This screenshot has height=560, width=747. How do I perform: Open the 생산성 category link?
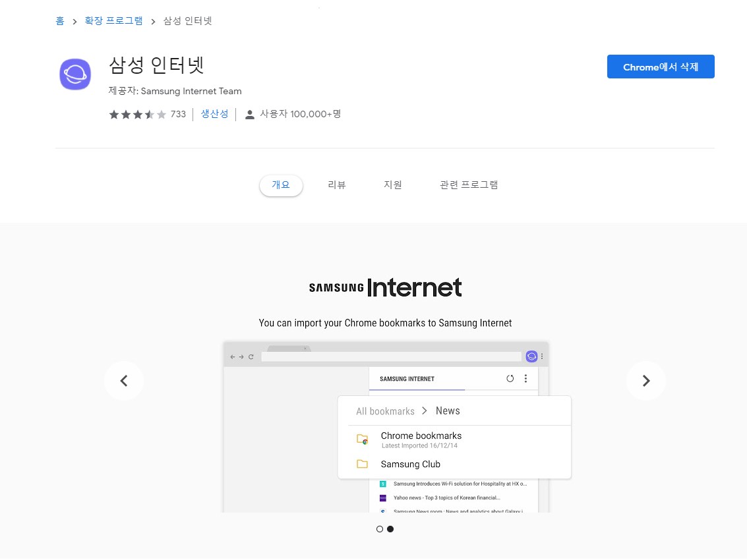(214, 114)
